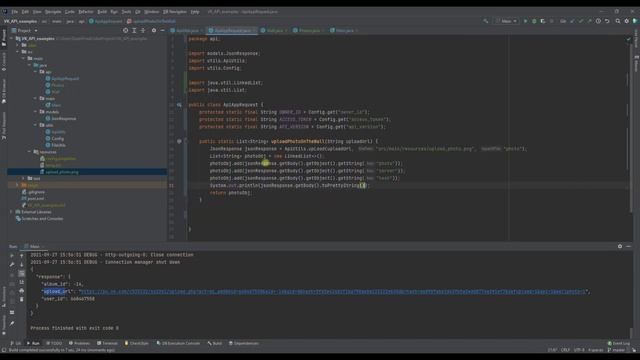Click the pin tab icon in Run panel
The width and height of the screenshot is (640, 360).
[x=12, y=323]
